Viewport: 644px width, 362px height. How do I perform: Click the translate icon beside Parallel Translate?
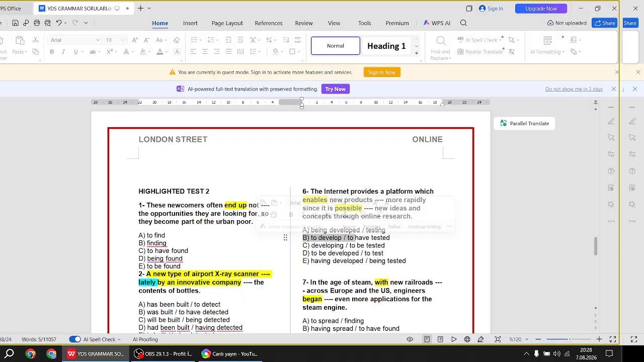coord(512,52)
